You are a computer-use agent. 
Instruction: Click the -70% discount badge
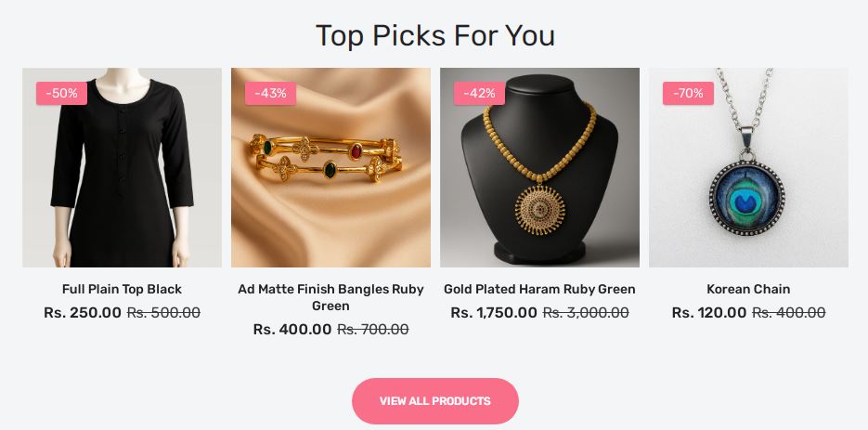[688, 93]
